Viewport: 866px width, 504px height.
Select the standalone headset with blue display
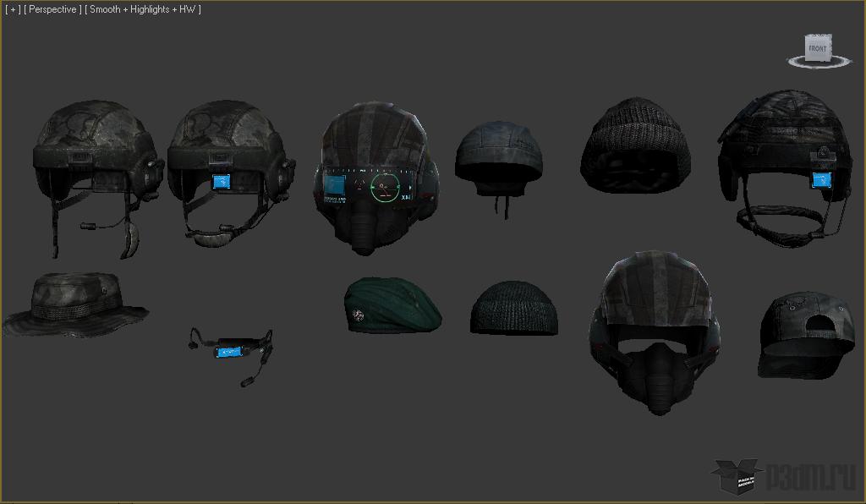[230, 348]
